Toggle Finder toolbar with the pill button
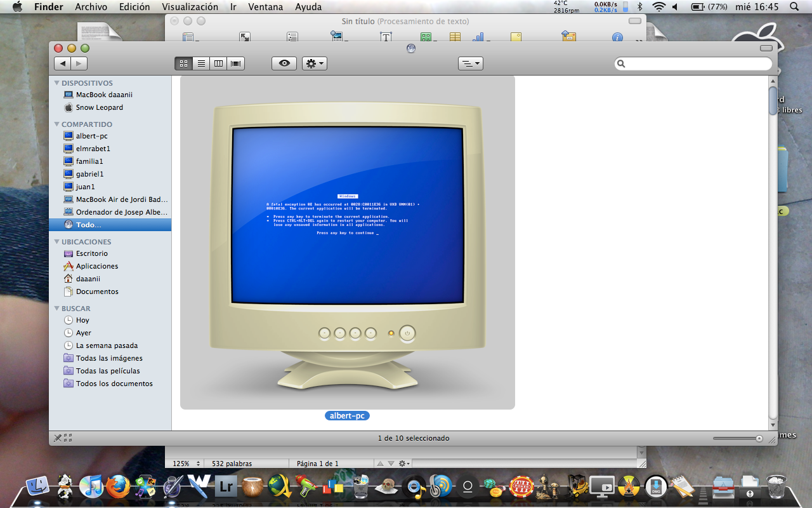Screen dimensions: 812x508 click(x=766, y=48)
